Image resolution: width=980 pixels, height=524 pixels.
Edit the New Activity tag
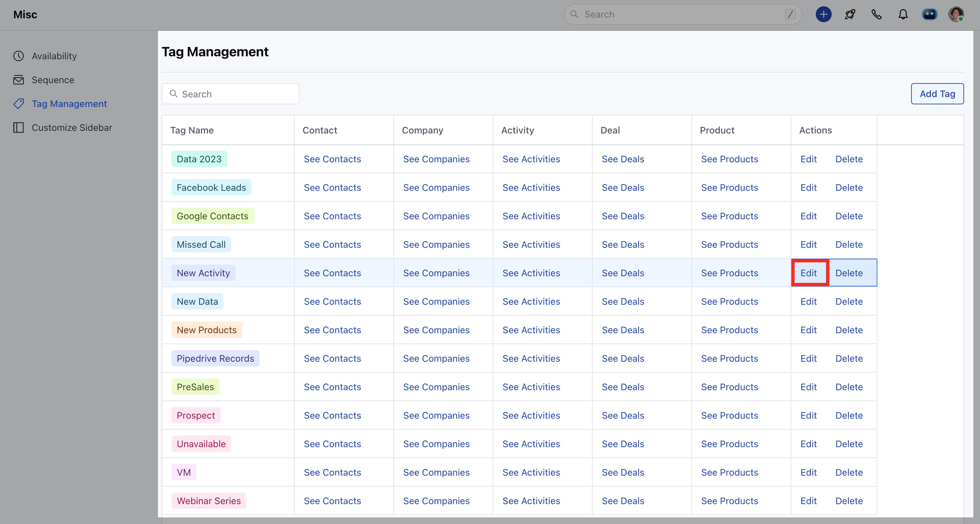click(808, 273)
